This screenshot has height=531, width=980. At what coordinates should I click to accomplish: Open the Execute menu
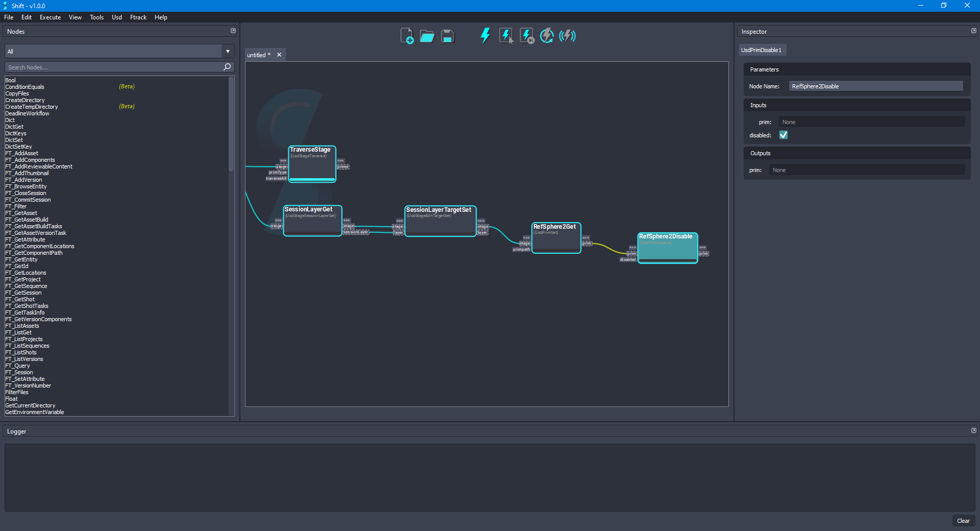point(50,17)
